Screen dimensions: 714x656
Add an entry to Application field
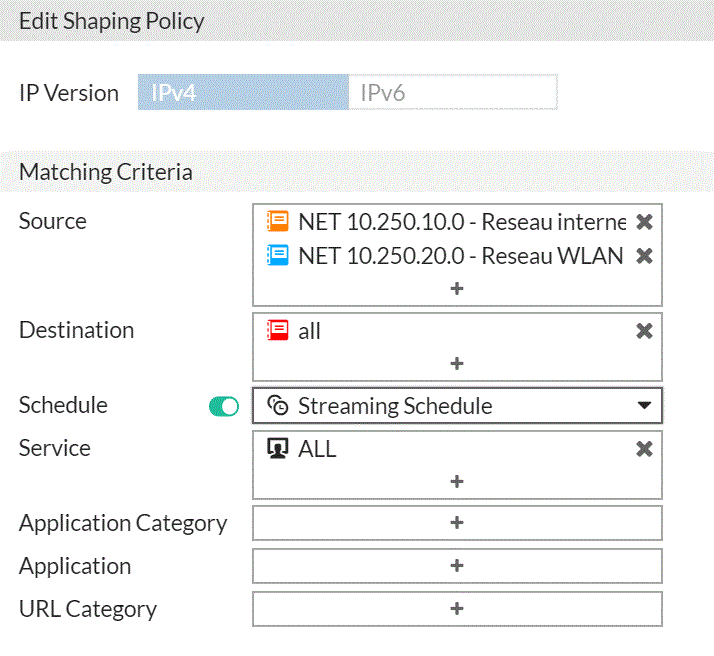[x=457, y=566]
